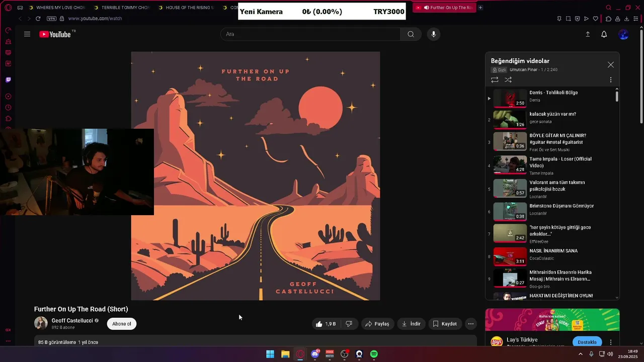The height and width of the screenshot is (362, 644).
Task: Like the video (1,9 B)
Action: tap(326, 324)
